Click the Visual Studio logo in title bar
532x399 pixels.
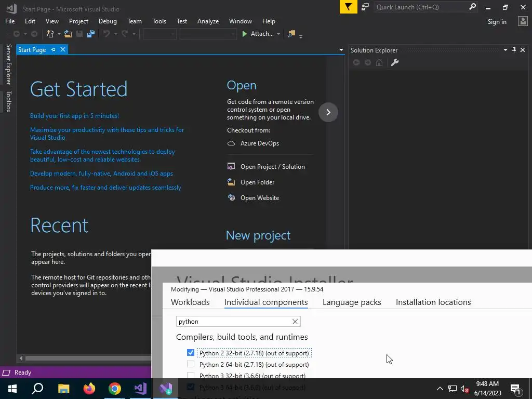click(11, 8)
